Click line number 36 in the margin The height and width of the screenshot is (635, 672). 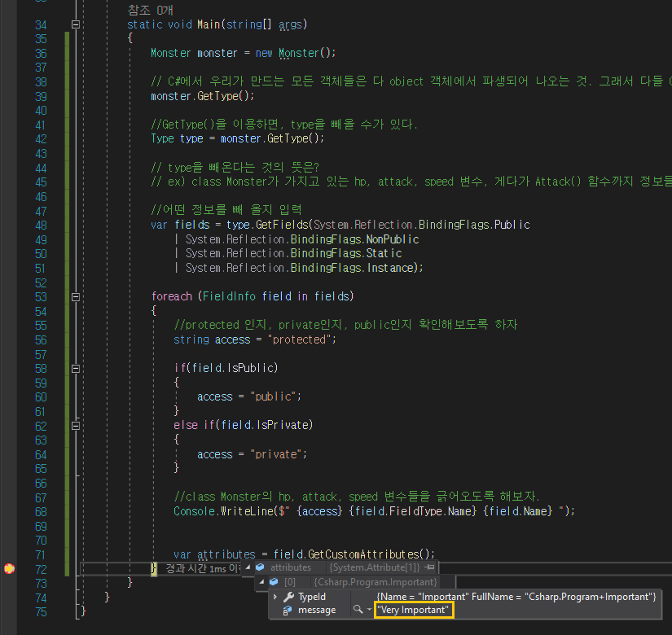41,54
